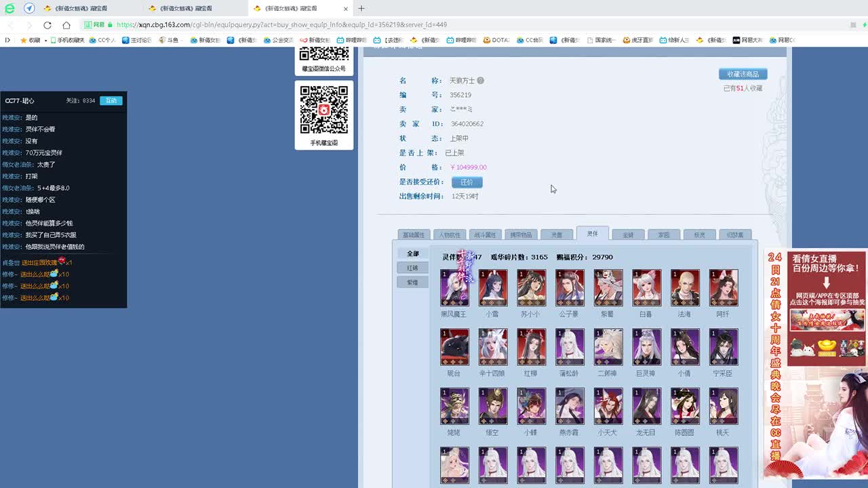
Task: Switch to the 坐骑 tab
Action: [628, 235]
